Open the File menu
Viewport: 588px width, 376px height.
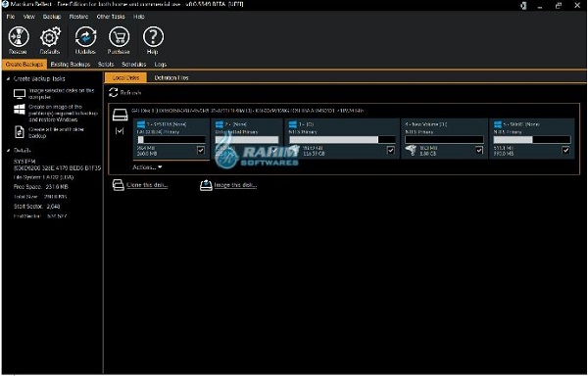pos(11,17)
